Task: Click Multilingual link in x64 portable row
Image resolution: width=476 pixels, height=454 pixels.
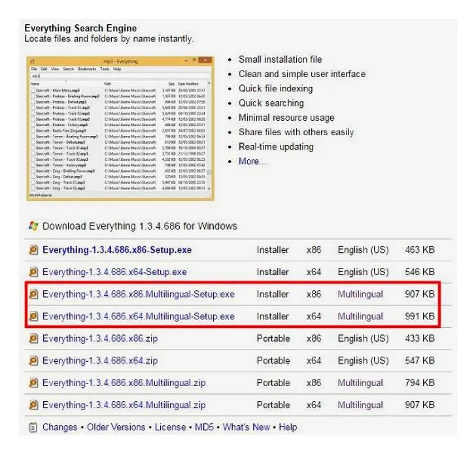Action: tap(360, 405)
